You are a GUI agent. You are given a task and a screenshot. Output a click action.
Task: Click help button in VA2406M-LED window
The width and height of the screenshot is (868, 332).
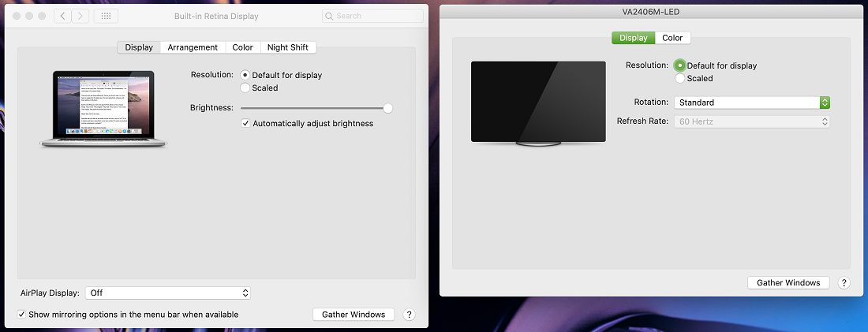point(844,283)
